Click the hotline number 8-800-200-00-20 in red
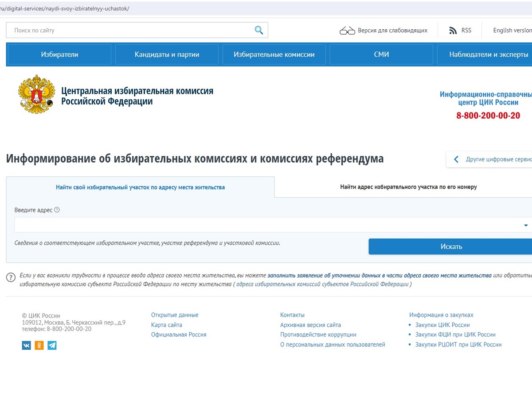This screenshot has width=532, height=399. (x=488, y=116)
